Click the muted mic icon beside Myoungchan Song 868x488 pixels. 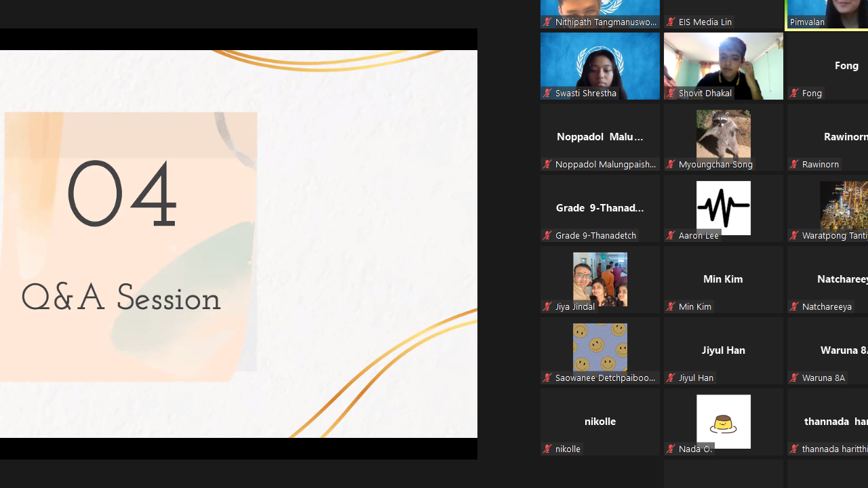[x=671, y=165]
